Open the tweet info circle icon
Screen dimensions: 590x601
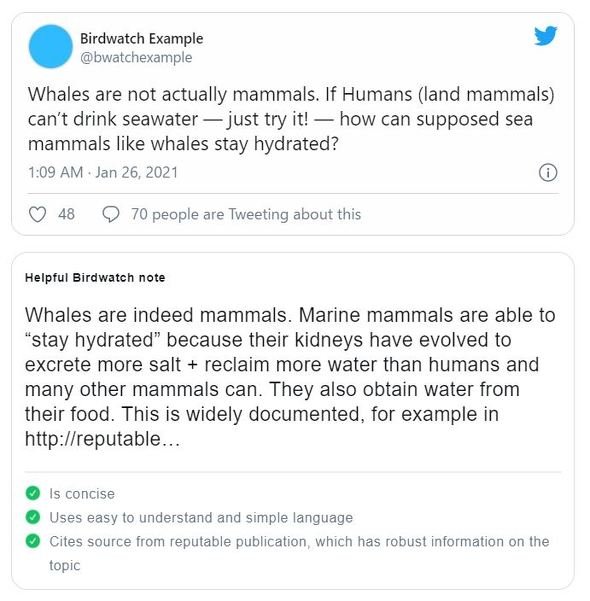tap(548, 172)
